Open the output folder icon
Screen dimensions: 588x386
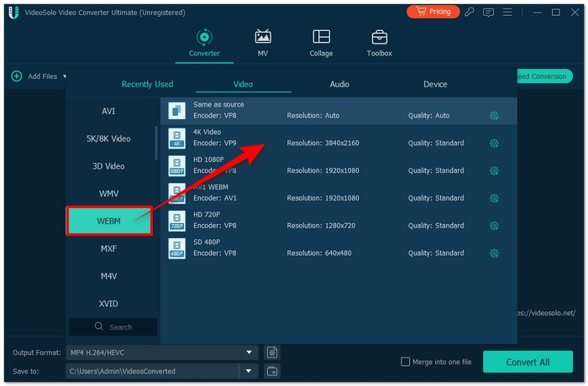pos(272,371)
